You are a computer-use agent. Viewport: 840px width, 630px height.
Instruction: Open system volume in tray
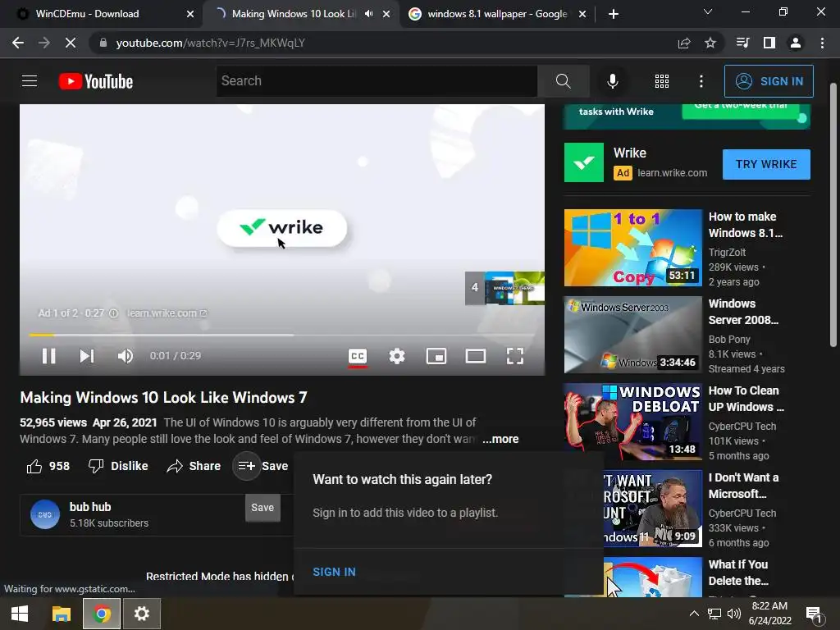click(734, 614)
